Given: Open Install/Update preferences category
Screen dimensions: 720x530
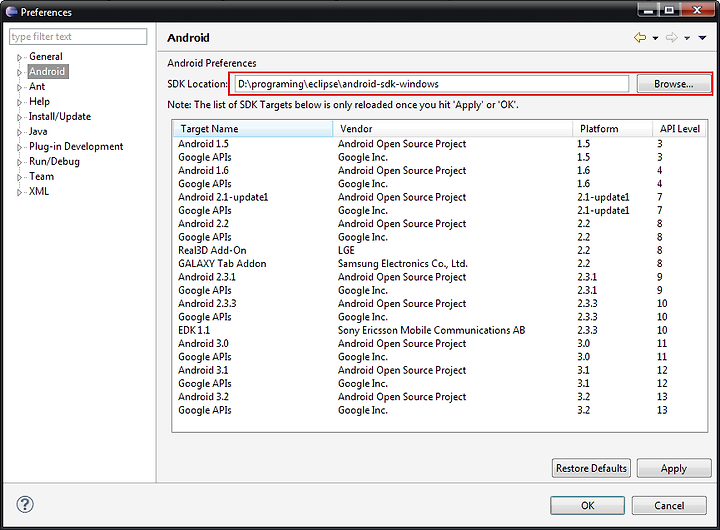Looking at the screenshot, I should coord(60,117).
